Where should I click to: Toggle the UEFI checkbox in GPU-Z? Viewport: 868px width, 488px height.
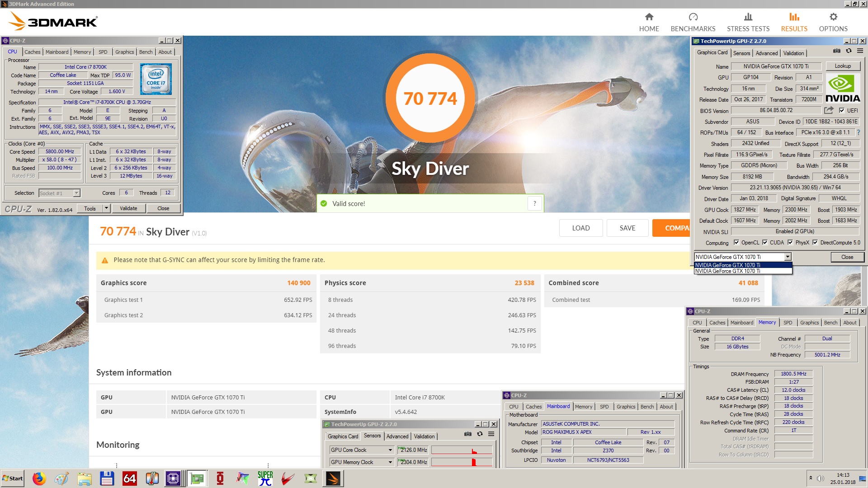[x=841, y=110]
